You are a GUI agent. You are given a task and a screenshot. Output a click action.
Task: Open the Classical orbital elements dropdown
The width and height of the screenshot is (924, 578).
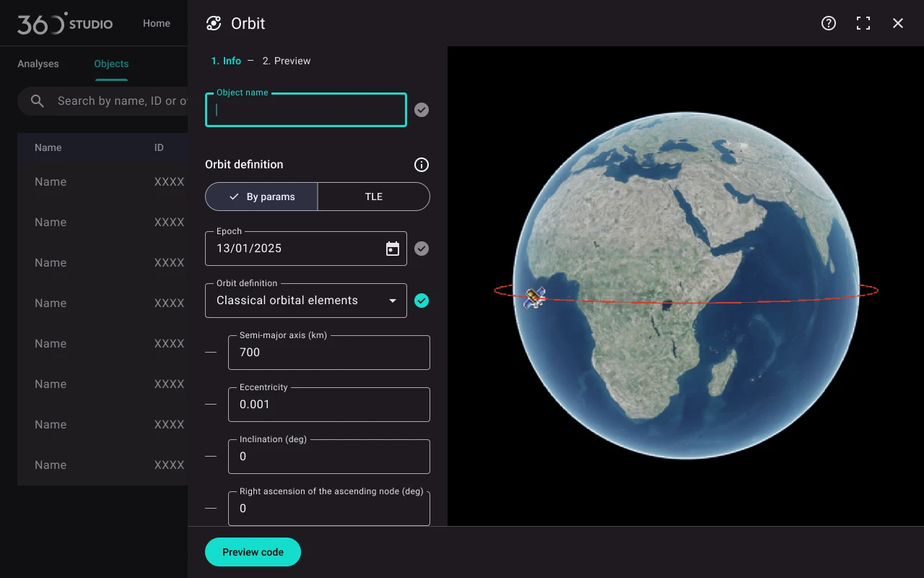pos(306,301)
